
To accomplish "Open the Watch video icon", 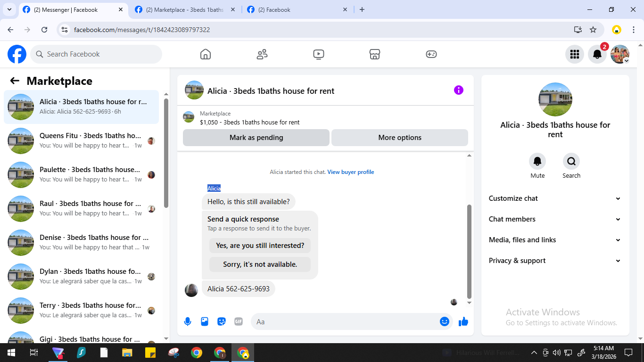I will [x=319, y=54].
